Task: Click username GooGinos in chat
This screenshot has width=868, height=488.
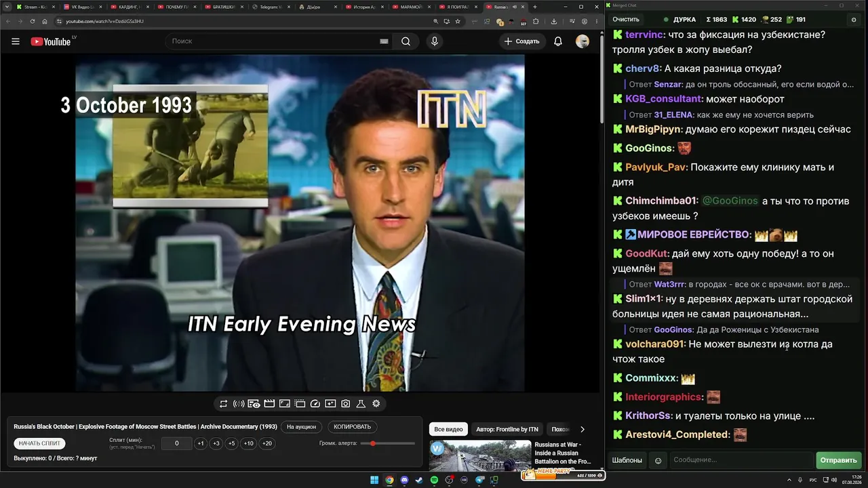Action: pyautogui.click(x=649, y=148)
